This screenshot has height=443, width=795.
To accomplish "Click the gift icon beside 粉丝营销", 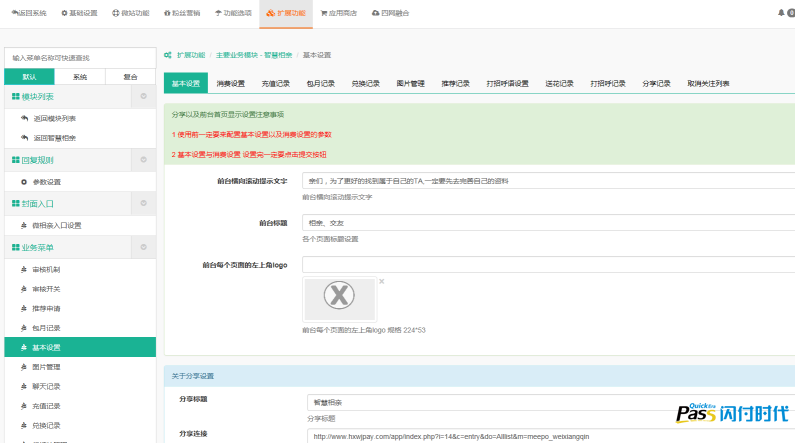I will [167, 13].
